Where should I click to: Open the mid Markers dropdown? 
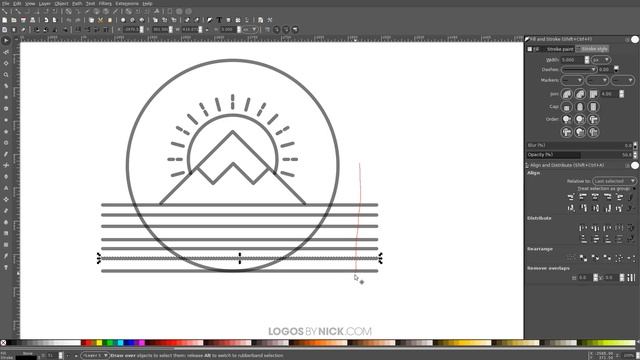point(597,80)
